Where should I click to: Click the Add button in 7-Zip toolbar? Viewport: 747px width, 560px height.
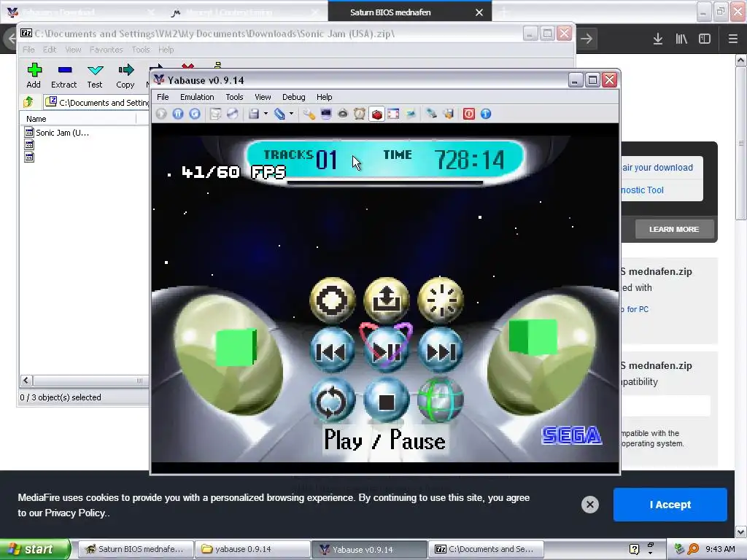pos(34,76)
